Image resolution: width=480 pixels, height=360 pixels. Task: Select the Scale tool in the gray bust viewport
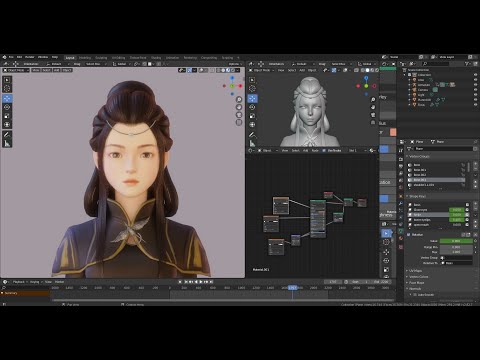tap(252, 116)
